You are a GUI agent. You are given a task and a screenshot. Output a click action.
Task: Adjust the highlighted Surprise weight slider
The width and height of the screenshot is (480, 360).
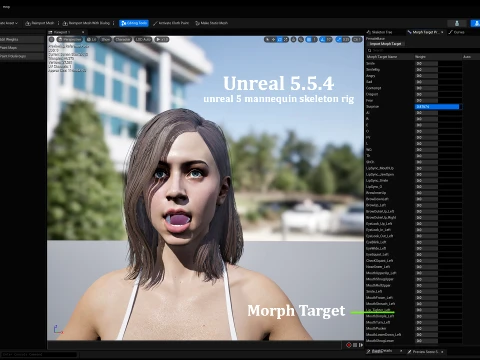pos(437,107)
